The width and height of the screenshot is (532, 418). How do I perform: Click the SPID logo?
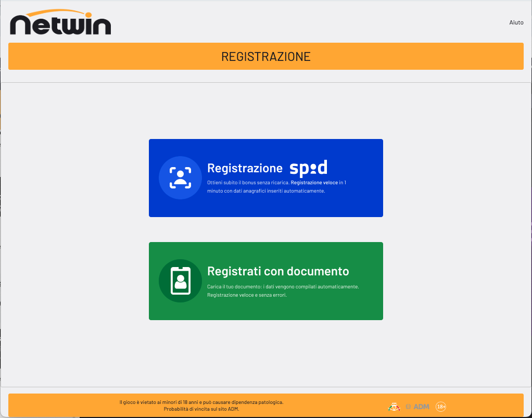click(x=308, y=168)
